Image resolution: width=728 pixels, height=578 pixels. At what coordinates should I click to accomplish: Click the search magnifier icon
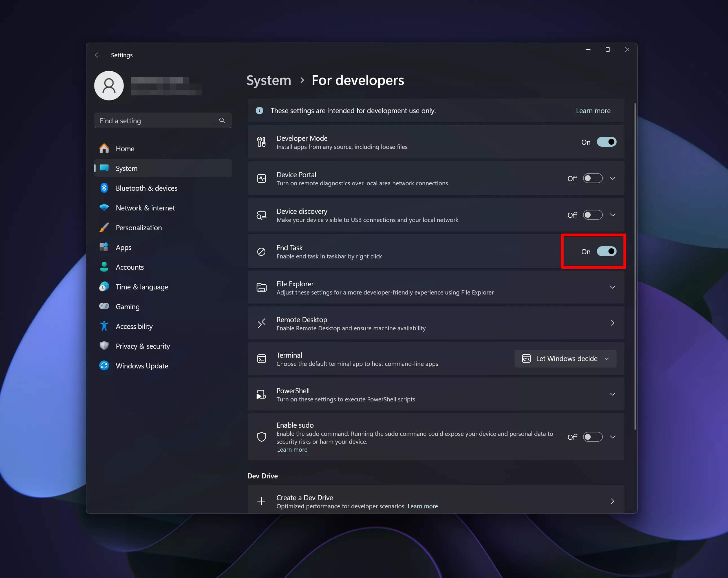(222, 121)
